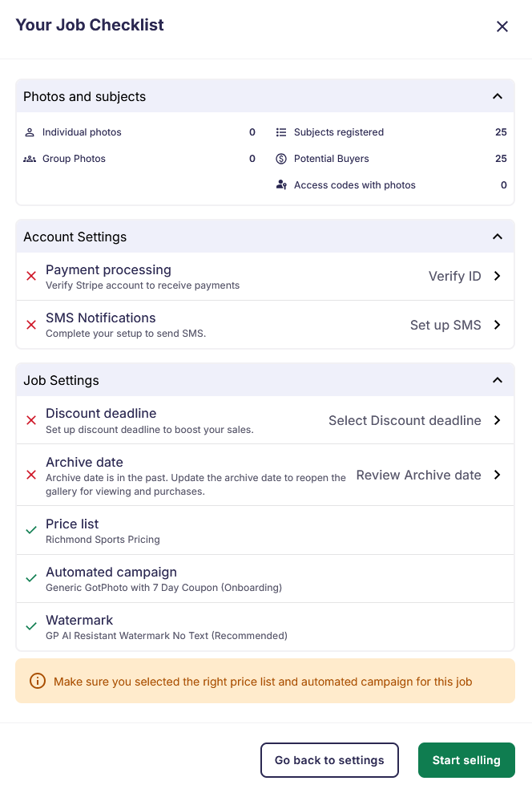Collapse the Photos and subjects section
Screen dimensions: 532x785
click(497, 95)
